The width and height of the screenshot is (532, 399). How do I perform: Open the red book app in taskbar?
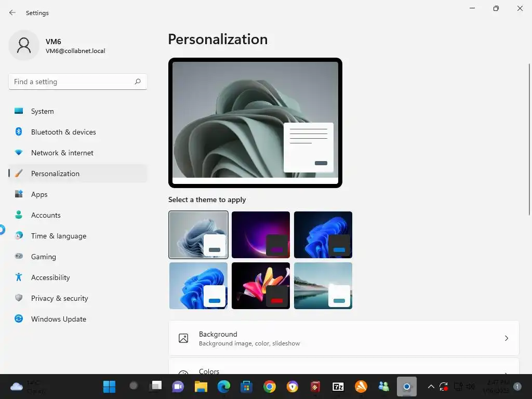click(x=315, y=387)
